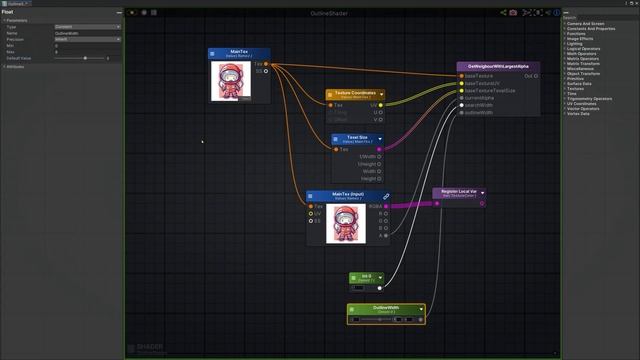Open the Type dropdown in Float parameters
This screenshot has height=360, width=640.
click(88, 27)
